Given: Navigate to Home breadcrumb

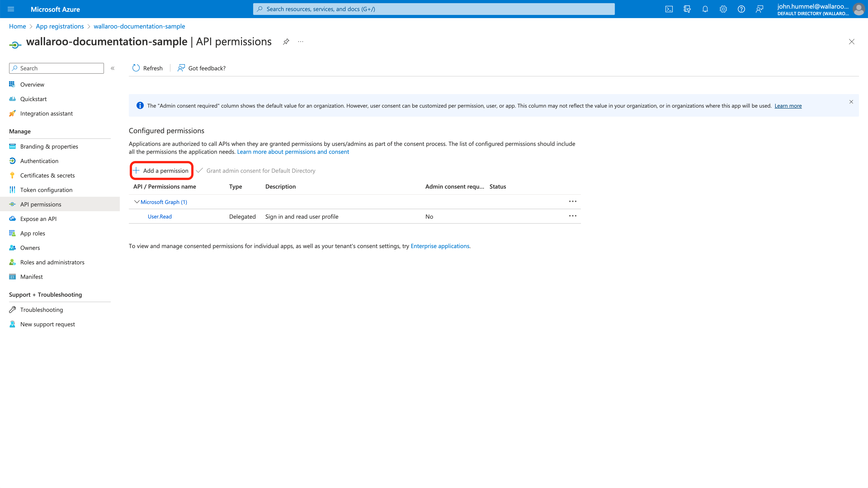Looking at the screenshot, I should point(17,26).
